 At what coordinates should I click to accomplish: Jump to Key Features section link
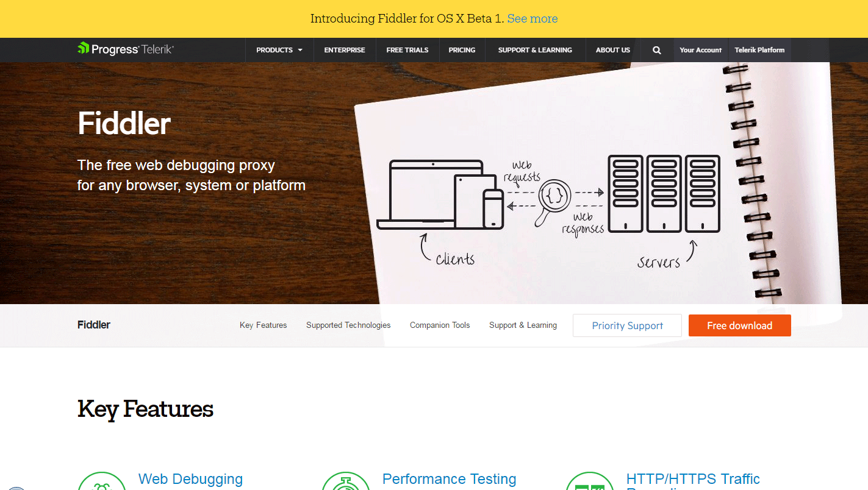click(263, 325)
